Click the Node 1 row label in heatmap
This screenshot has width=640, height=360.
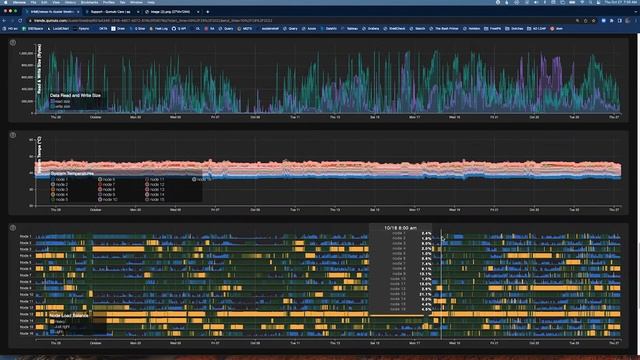[x=25, y=236]
